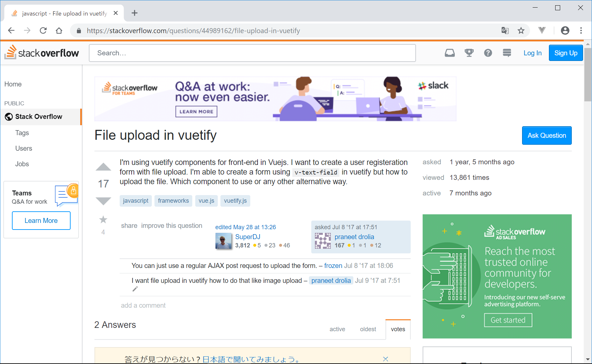This screenshot has height=364, width=592.
Task: Click the translate page icon in address bar
Action: pyautogui.click(x=505, y=31)
